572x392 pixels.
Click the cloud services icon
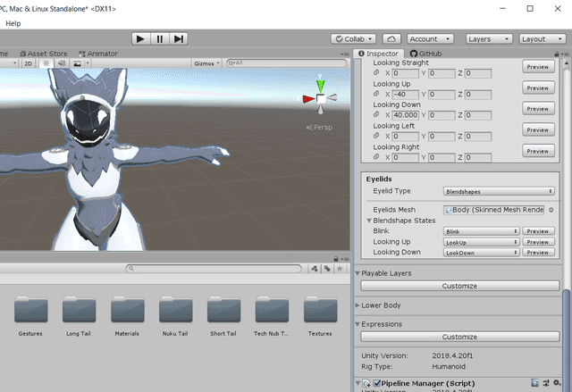[391, 39]
